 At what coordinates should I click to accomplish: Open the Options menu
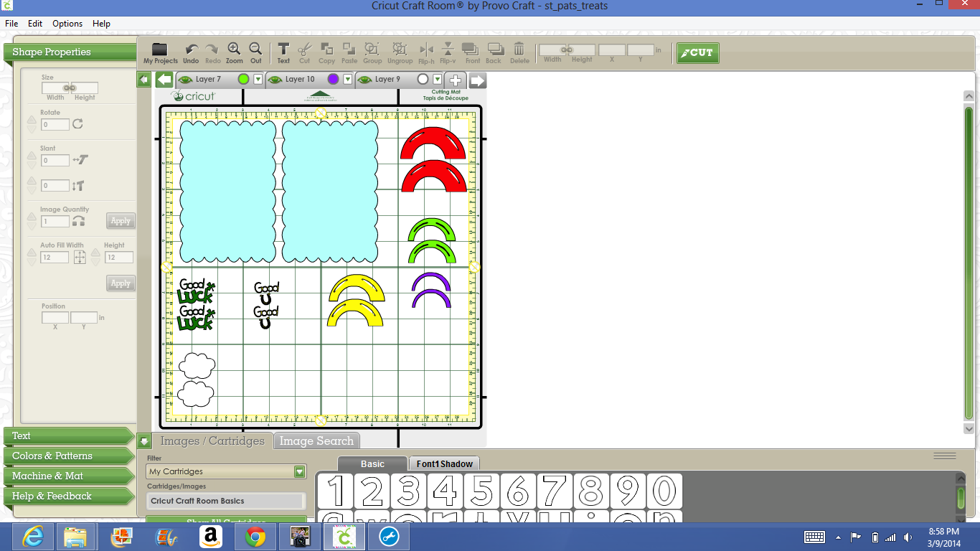[x=67, y=24]
